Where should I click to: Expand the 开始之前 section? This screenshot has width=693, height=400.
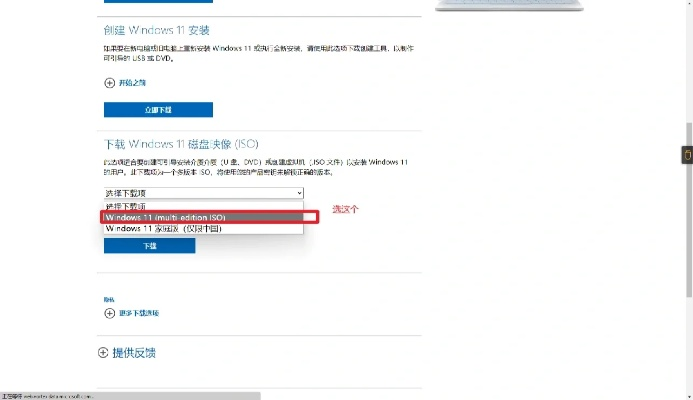pyautogui.click(x=132, y=82)
